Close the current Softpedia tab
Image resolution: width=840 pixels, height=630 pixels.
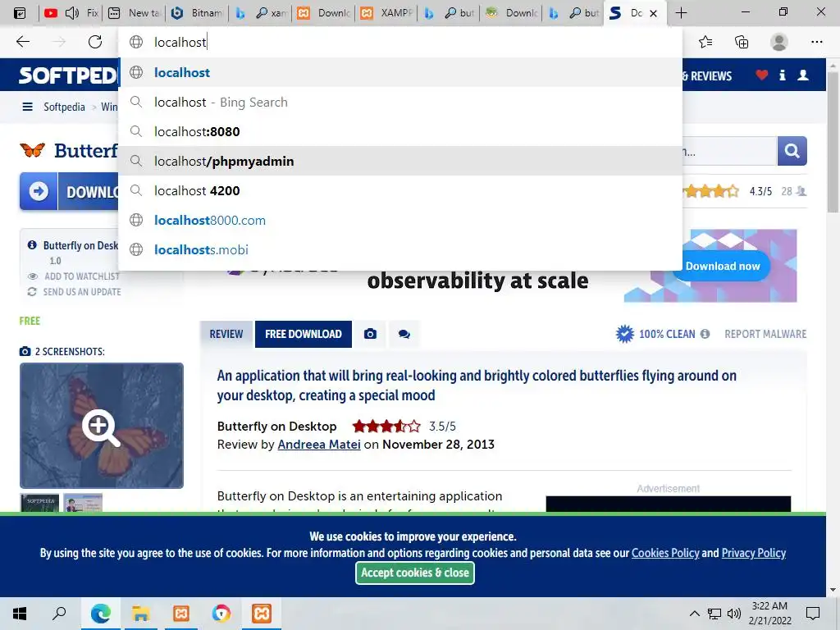pyautogui.click(x=653, y=13)
